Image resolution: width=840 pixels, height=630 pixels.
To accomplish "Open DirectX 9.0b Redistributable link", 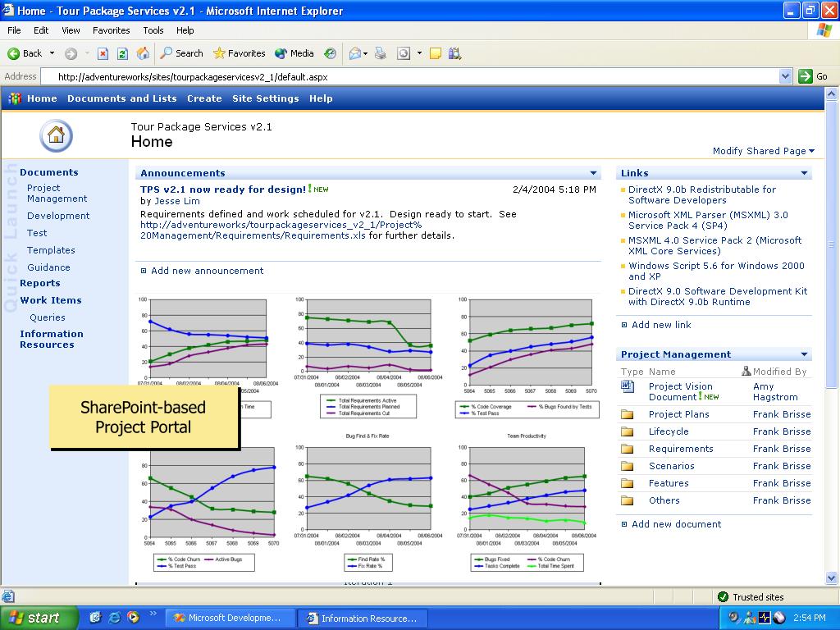I will (x=702, y=195).
